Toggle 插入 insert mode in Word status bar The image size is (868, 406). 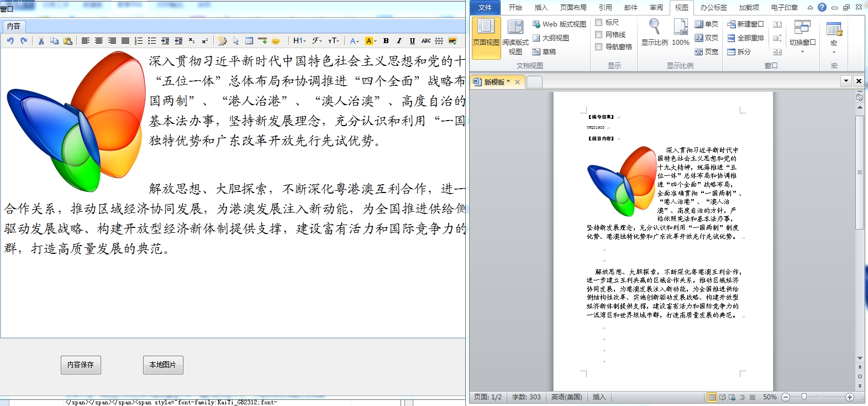[x=599, y=397]
